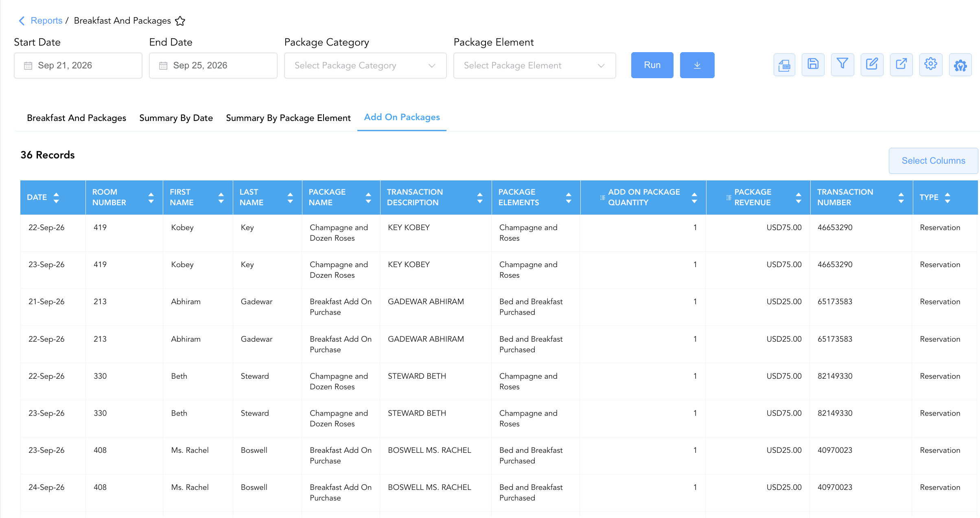Run the report
Viewport: 980px width, 518px height.
(x=652, y=65)
